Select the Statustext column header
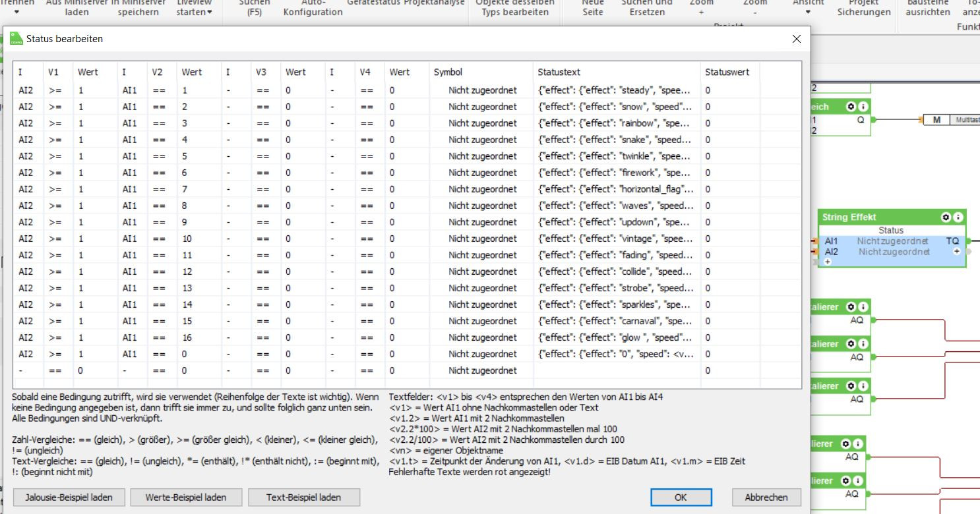The width and height of the screenshot is (980, 514). (617, 72)
